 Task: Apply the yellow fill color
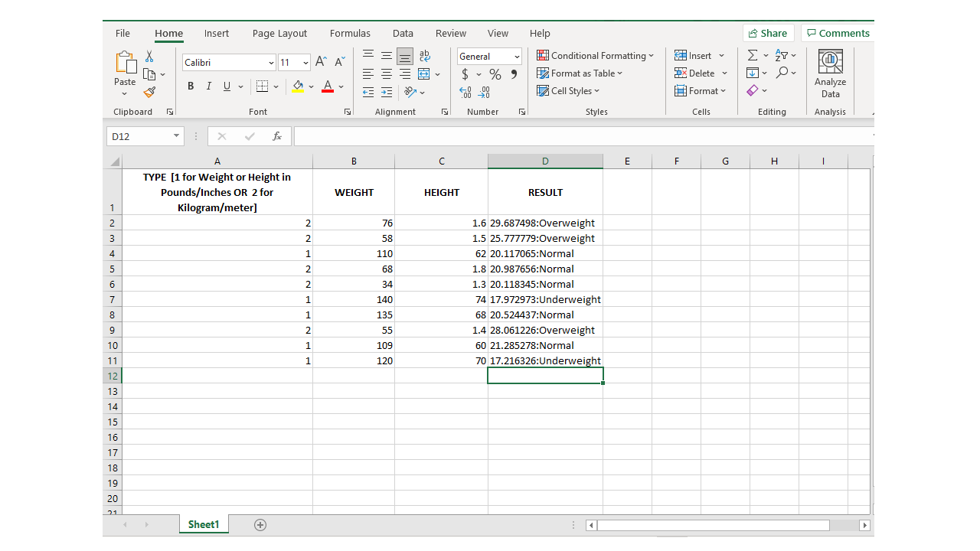[x=298, y=86]
